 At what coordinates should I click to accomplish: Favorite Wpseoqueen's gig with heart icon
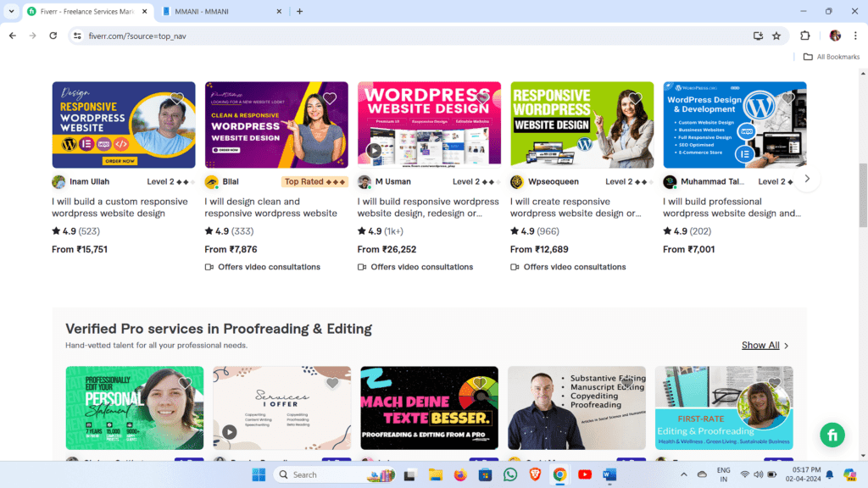[x=636, y=98]
